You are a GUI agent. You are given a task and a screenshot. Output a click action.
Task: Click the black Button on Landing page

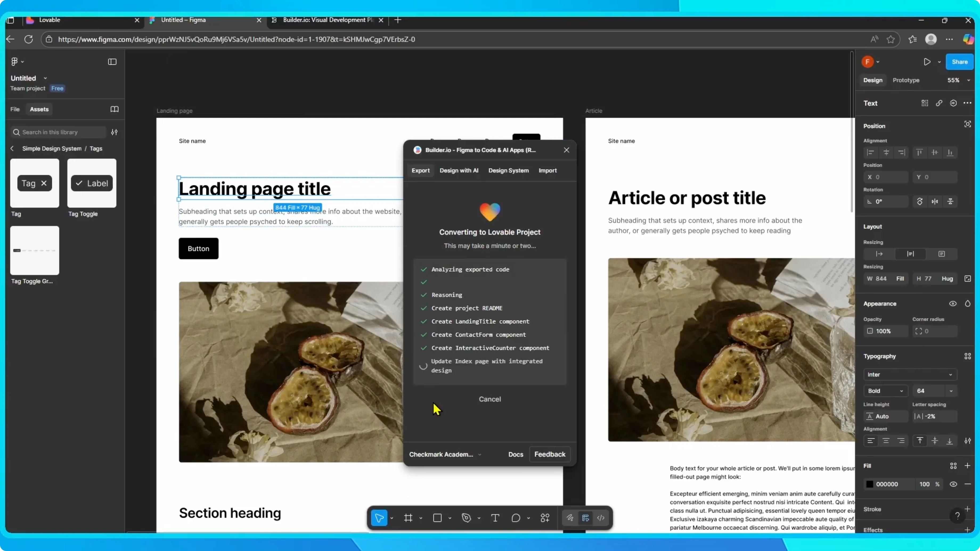point(199,249)
